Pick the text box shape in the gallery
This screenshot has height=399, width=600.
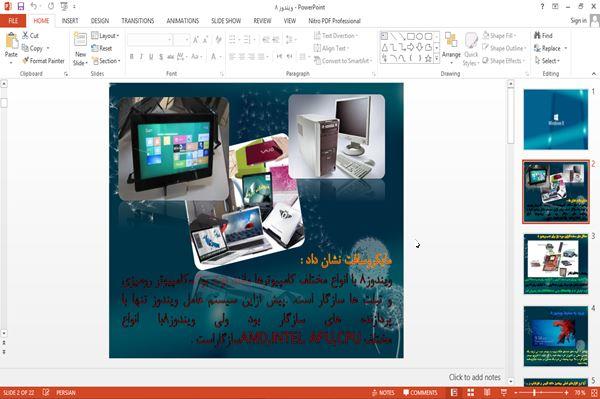tap(384, 36)
